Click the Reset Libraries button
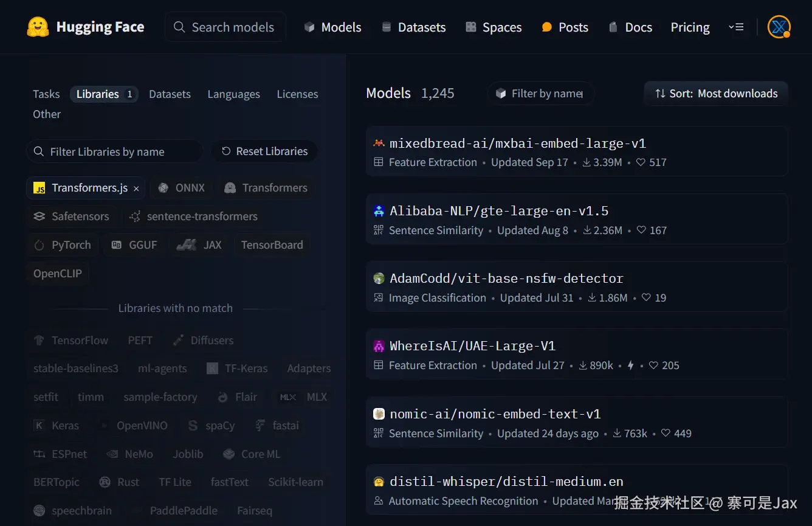812x526 pixels. tap(264, 151)
